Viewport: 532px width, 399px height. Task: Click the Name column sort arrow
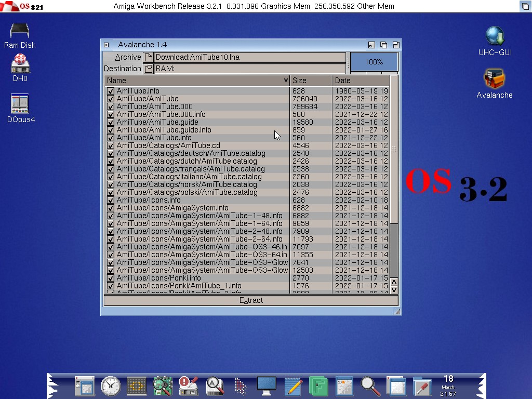(x=286, y=81)
